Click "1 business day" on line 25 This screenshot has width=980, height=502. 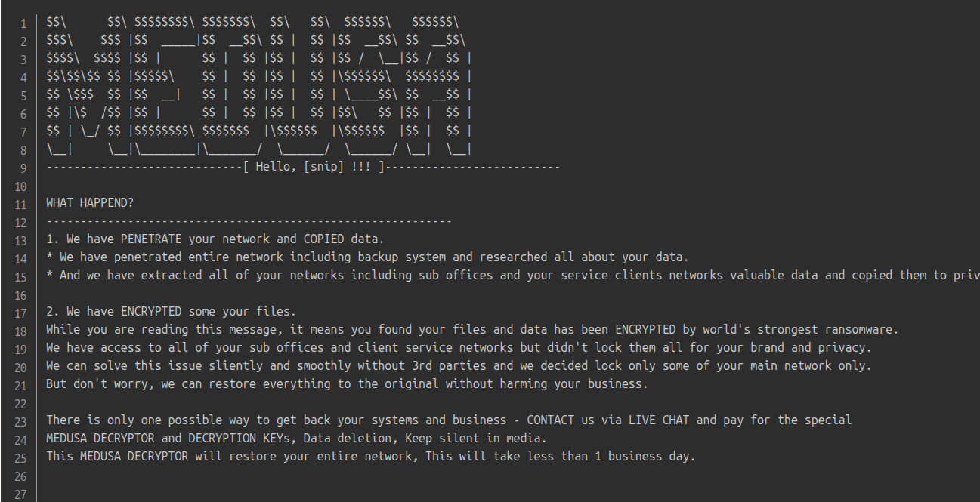[648, 456]
